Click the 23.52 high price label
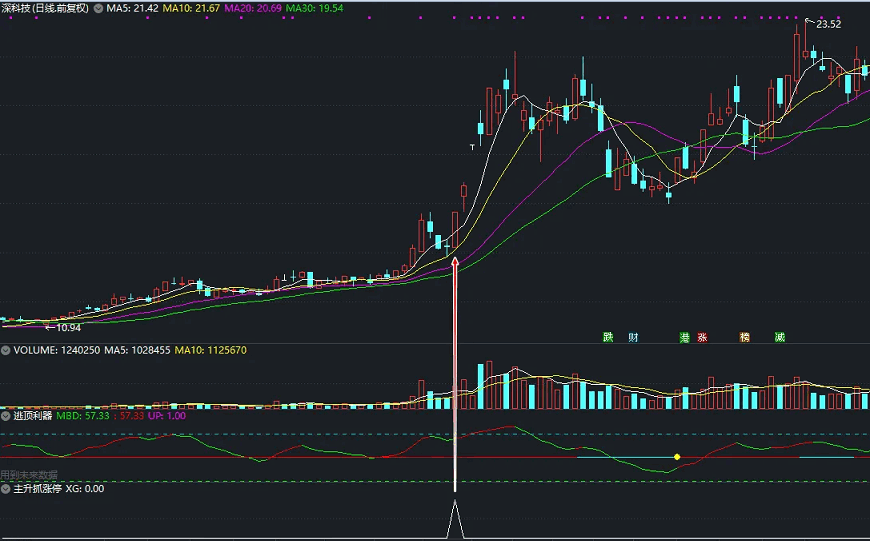The height and width of the screenshot is (541, 870). pyautogui.click(x=828, y=24)
